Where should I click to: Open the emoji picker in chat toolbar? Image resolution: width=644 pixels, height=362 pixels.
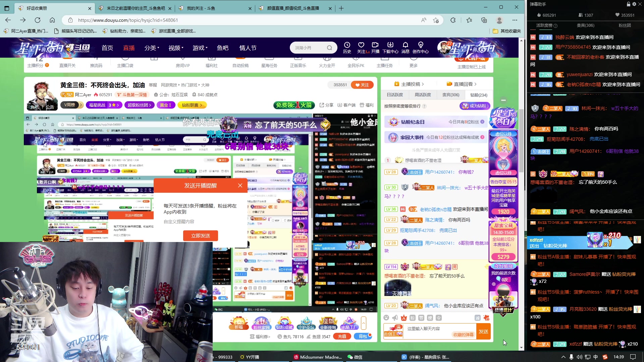click(386, 318)
